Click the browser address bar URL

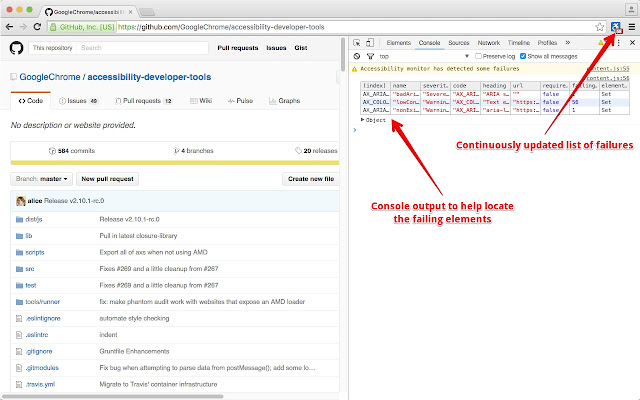point(221,27)
